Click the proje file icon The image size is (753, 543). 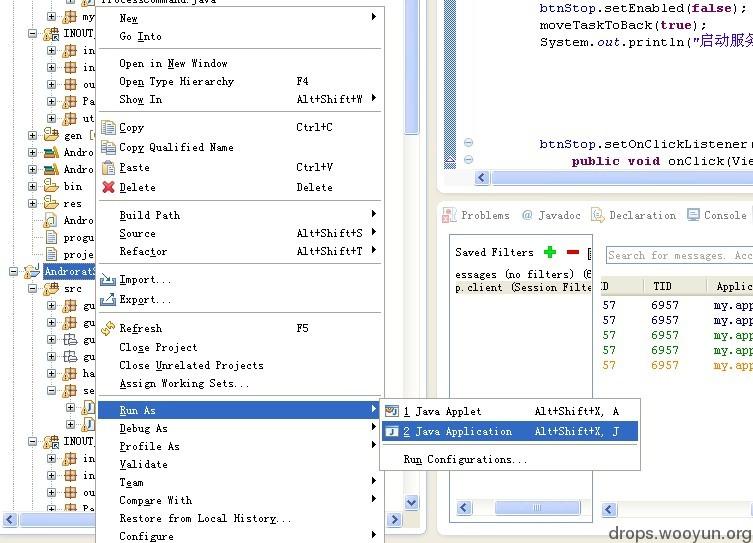click(x=51, y=254)
